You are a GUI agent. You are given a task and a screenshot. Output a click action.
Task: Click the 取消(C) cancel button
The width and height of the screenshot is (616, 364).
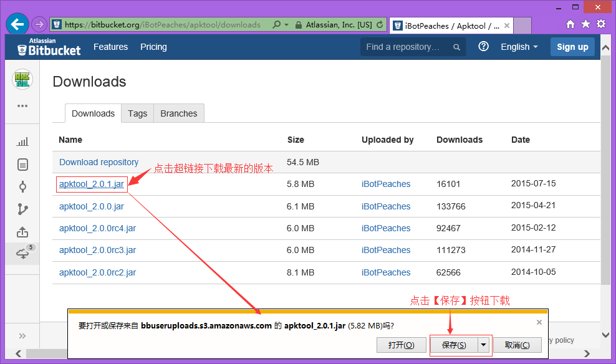517,345
